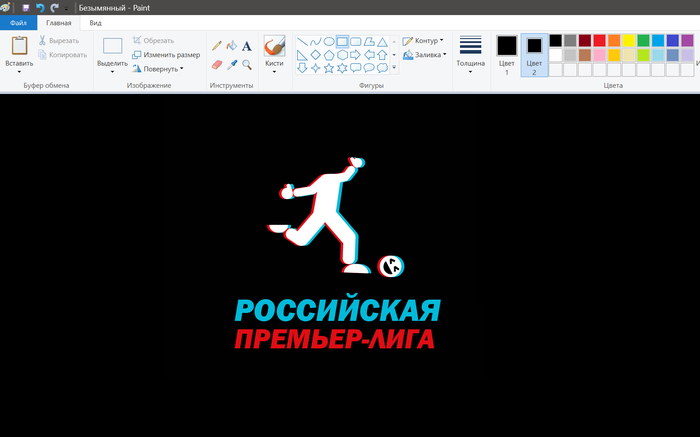Viewport: 700px width, 437px height.
Task: Choose the Right arrow shape
Action: [x=356, y=55]
